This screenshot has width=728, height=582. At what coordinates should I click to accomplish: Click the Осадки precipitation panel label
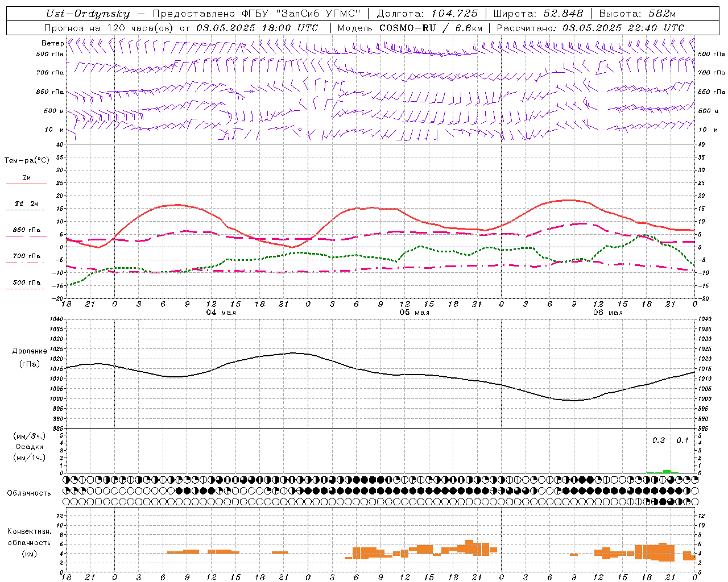(29, 447)
